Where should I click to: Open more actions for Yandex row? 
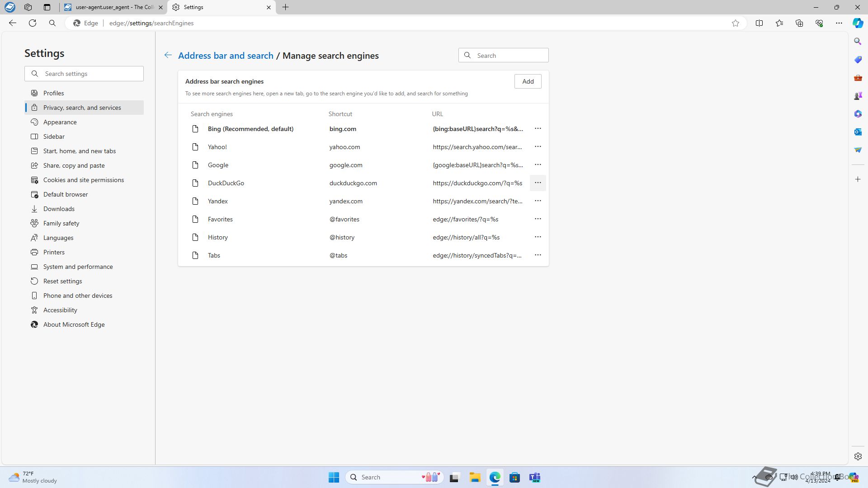[x=538, y=201]
